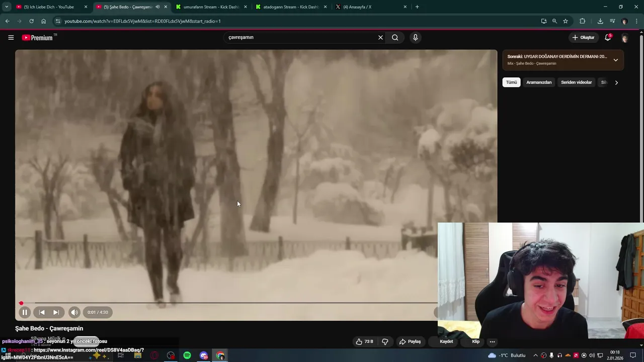Bookmark this page with star
644x362 pixels.
tap(566, 21)
